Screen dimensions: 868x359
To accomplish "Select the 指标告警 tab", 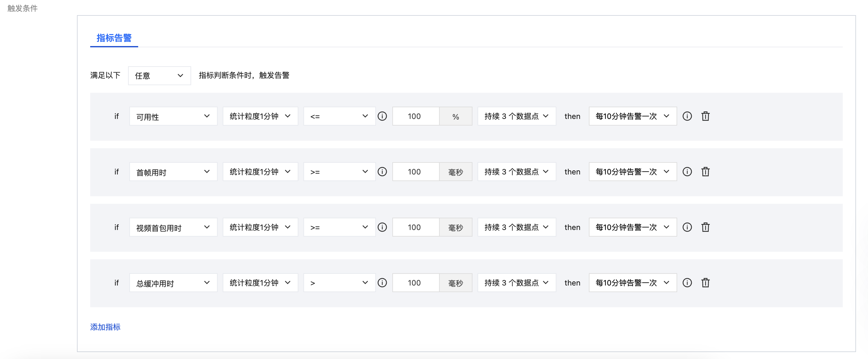I will [114, 38].
